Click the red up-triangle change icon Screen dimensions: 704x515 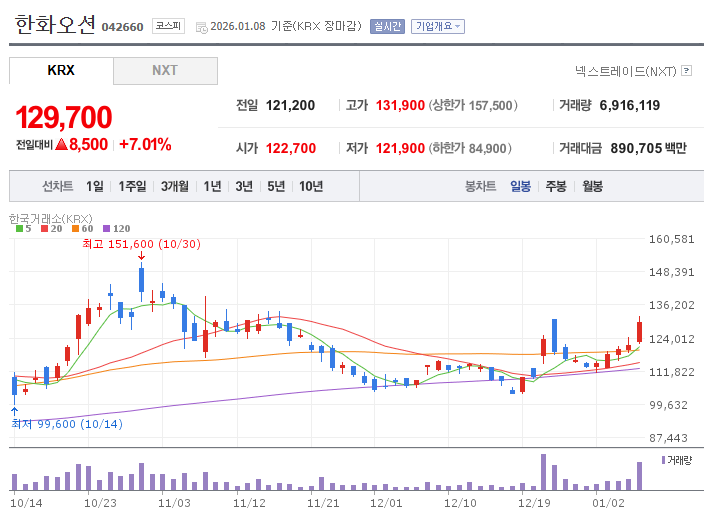pyautogui.click(x=61, y=145)
